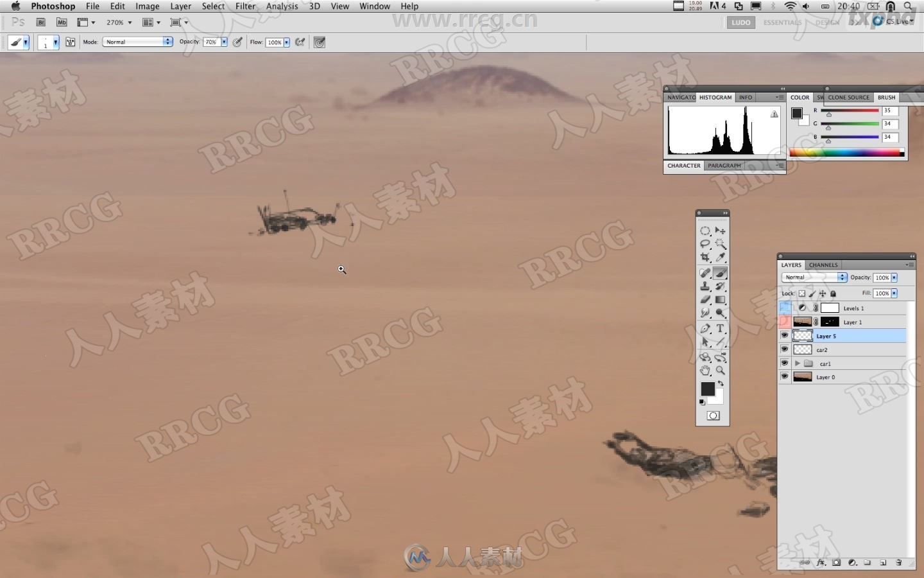924x578 pixels.
Task: Launch Bridge from the application bar
Action: pyautogui.click(x=41, y=22)
